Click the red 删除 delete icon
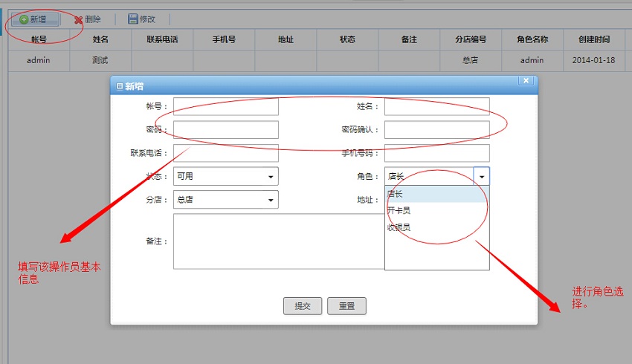632x364 pixels. 78,19
